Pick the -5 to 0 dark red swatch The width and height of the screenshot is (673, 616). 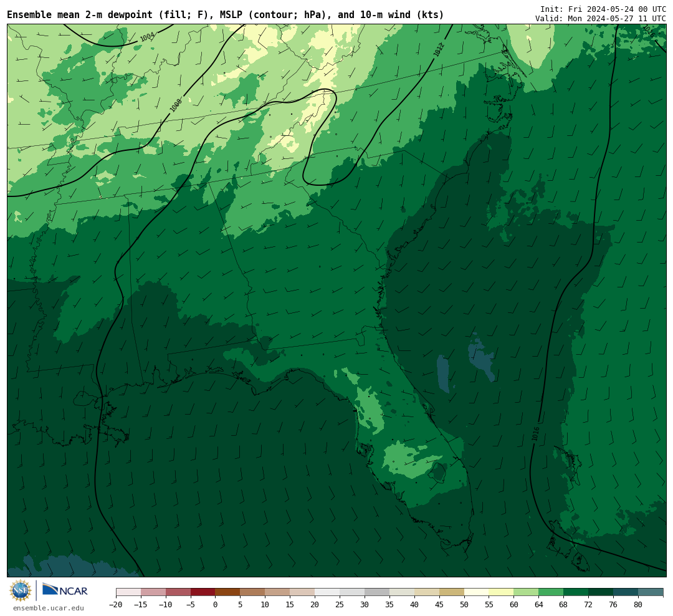pos(203,592)
